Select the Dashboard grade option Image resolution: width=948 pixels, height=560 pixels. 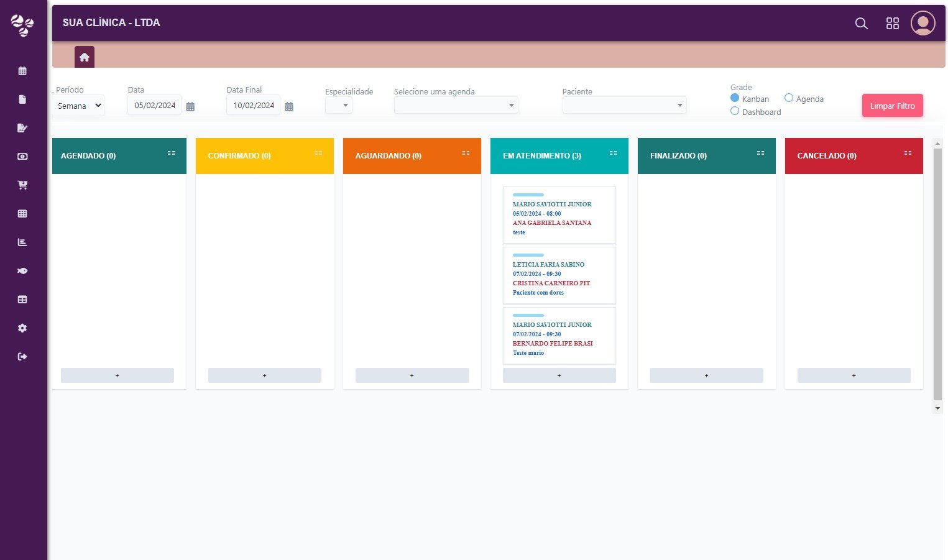[x=735, y=111]
